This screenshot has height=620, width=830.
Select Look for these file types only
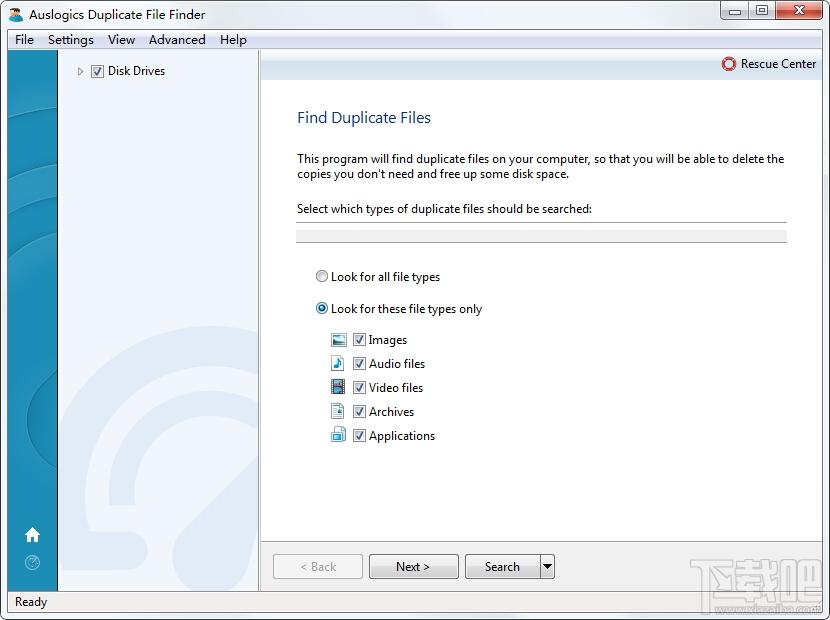pyautogui.click(x=321, y=308)
